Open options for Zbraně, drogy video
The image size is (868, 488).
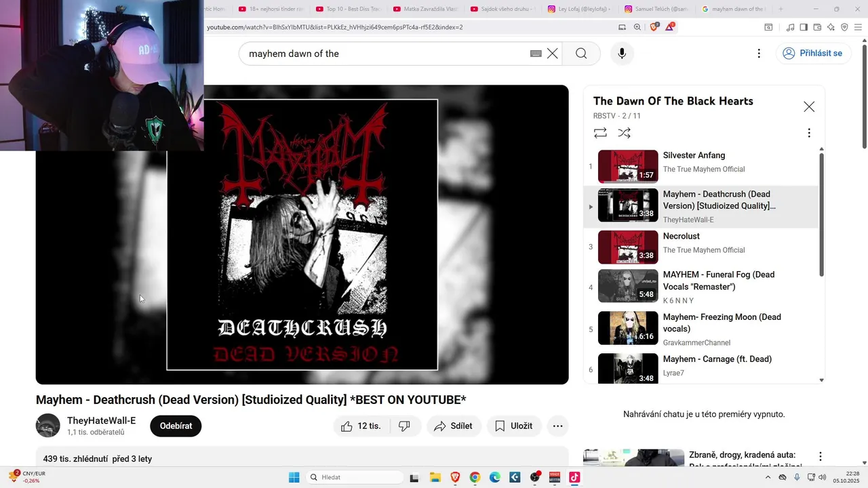click(820, 457)
